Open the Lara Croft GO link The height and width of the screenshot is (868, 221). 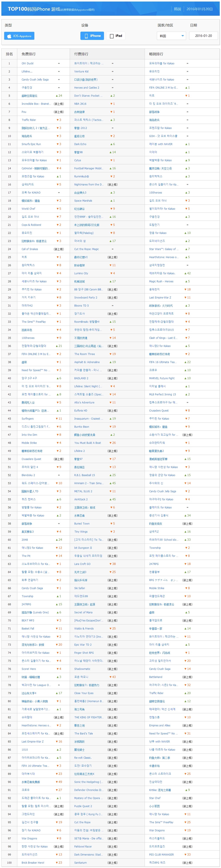82,564
